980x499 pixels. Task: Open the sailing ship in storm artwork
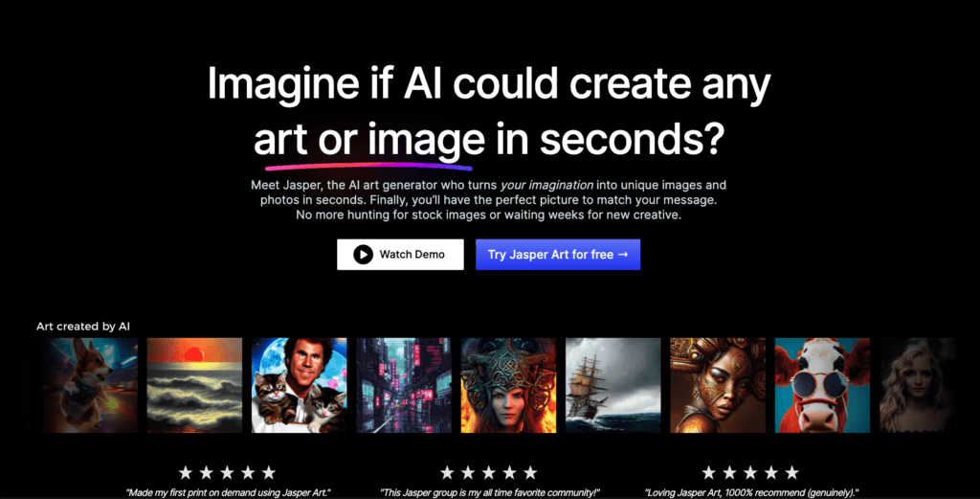pyautogui.click(x=613, y=385)
